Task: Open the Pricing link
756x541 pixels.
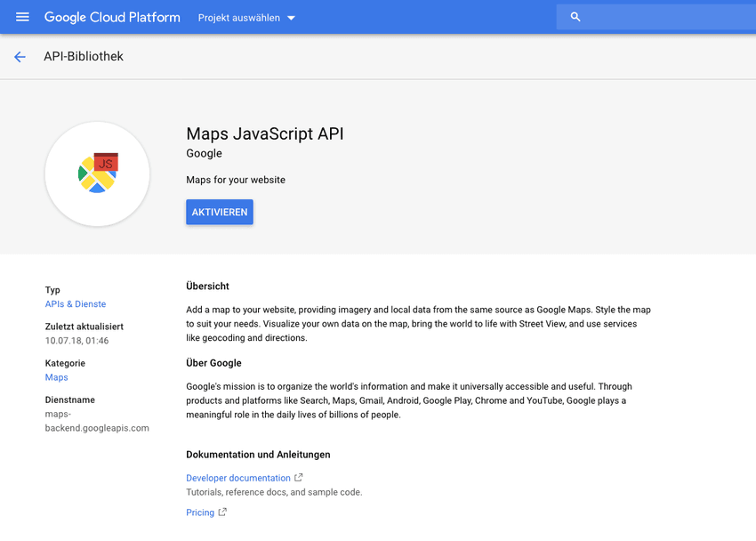Action: click(x=200, y=513)
